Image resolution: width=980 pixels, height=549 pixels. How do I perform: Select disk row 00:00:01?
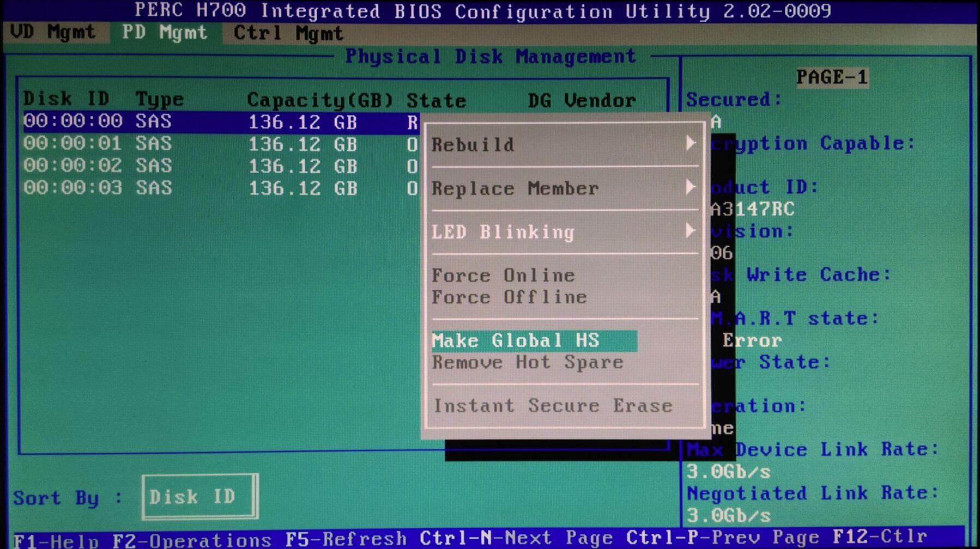point(221,144)
